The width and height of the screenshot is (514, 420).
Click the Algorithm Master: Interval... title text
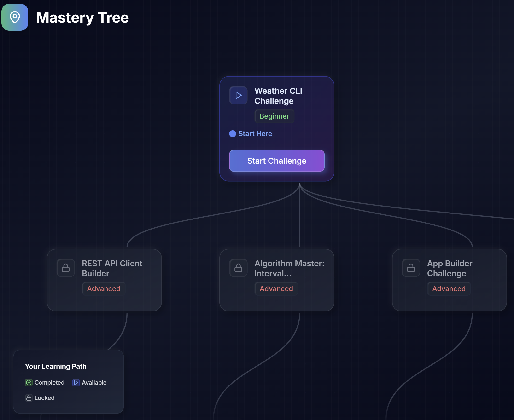click(289, 268)
